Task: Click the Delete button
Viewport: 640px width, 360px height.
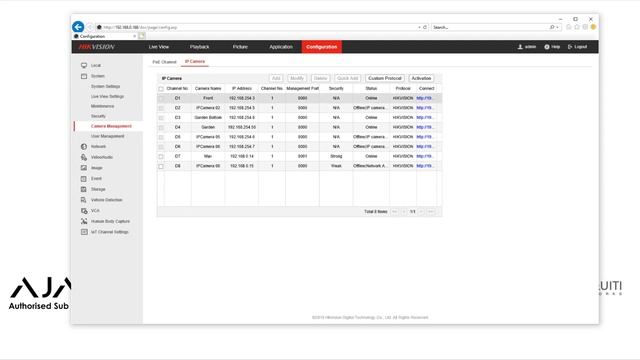Action: pyautogui.click(x=320, y=78)
